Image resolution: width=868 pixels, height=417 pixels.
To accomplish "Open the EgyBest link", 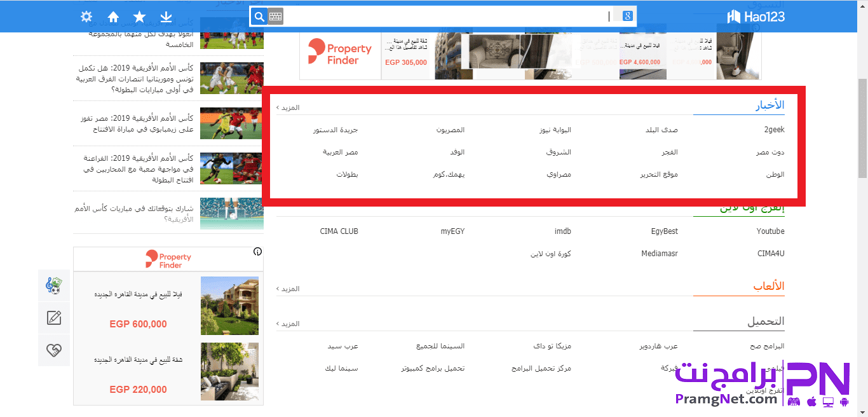I will pyautogui.click(x=665, y=231).
